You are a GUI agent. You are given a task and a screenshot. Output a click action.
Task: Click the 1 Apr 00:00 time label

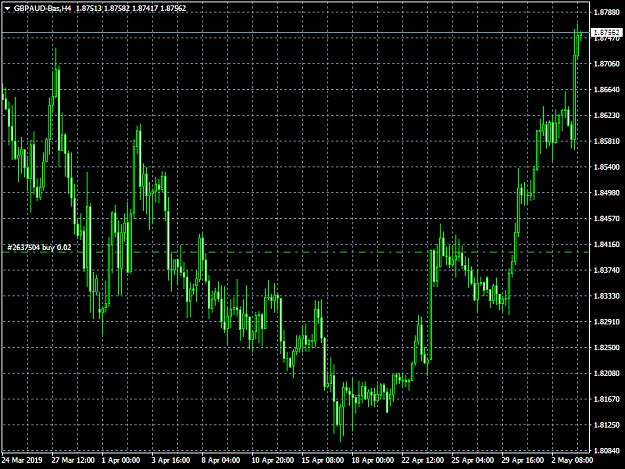coord(121,460)
